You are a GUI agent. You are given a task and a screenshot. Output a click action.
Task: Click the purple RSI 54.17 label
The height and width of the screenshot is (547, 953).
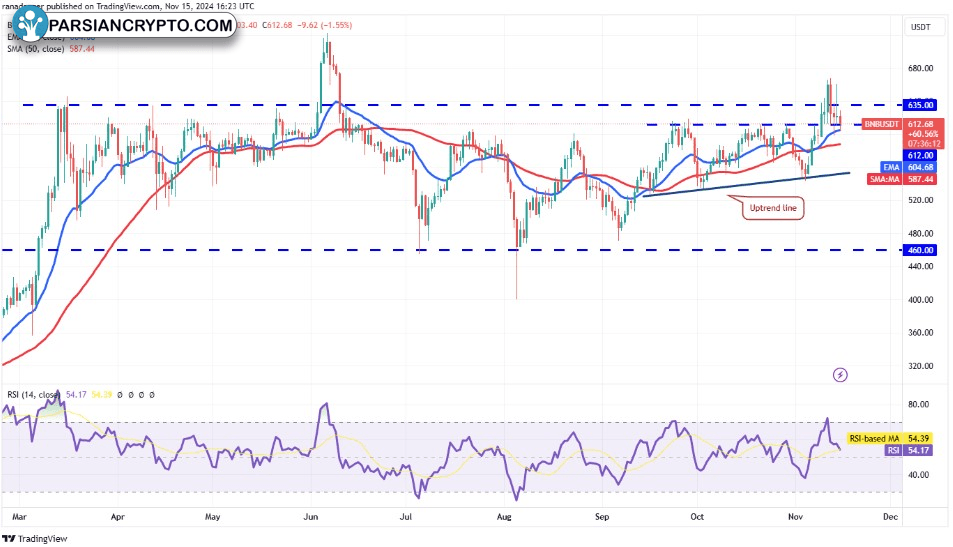pyautogui.click(x=909, y=450)
